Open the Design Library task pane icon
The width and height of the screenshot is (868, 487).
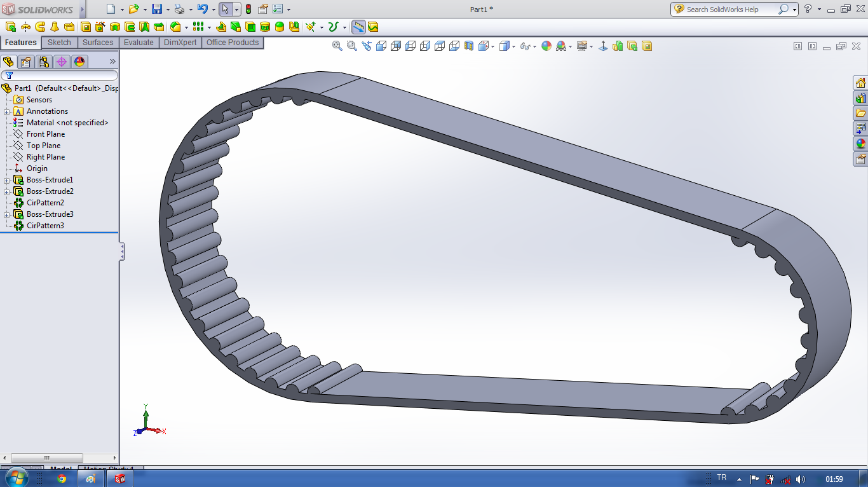click(860, 98)
